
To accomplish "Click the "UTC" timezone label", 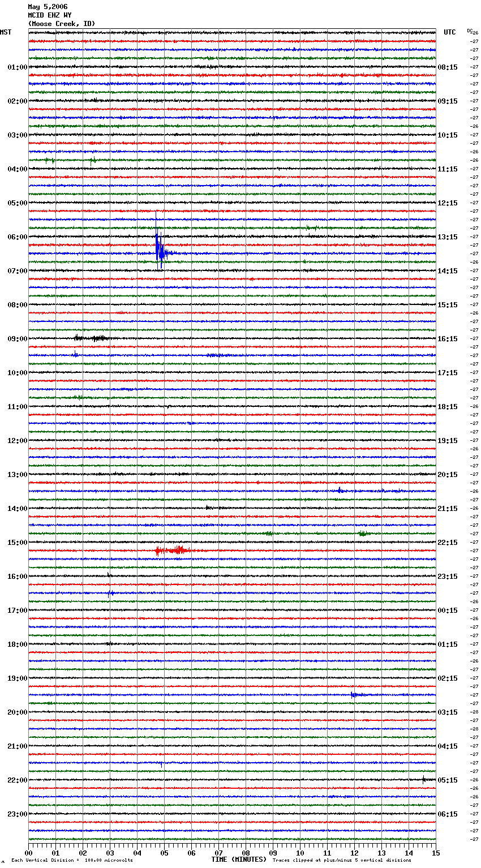I will 450,32.
